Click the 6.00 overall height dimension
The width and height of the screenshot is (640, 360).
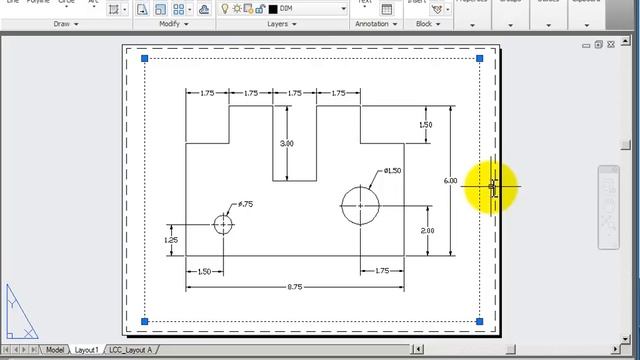tap(450, 180)
